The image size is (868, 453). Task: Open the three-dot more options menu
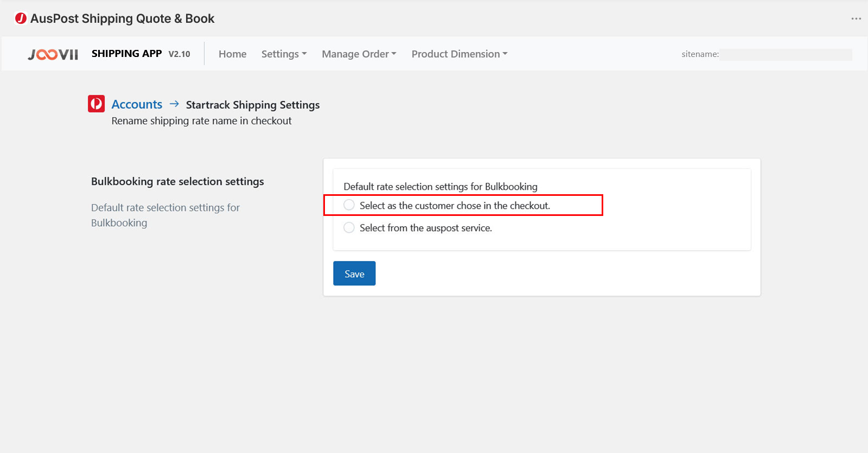click(x=856, y=18)
